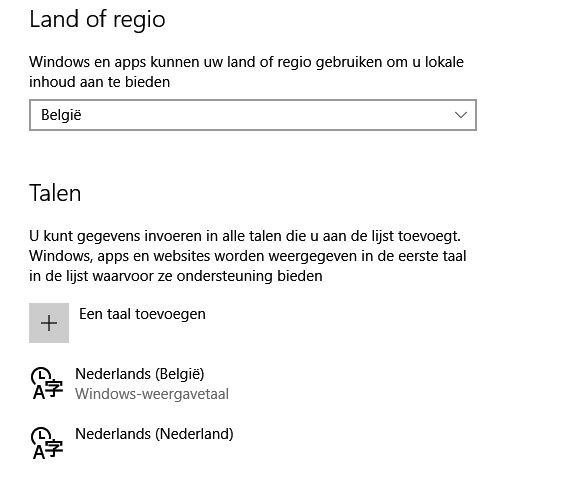The width and height of the screenshot is (563, 500).
Task: Click the 'Windows-weergavetaal' status text
Action: 152,394
